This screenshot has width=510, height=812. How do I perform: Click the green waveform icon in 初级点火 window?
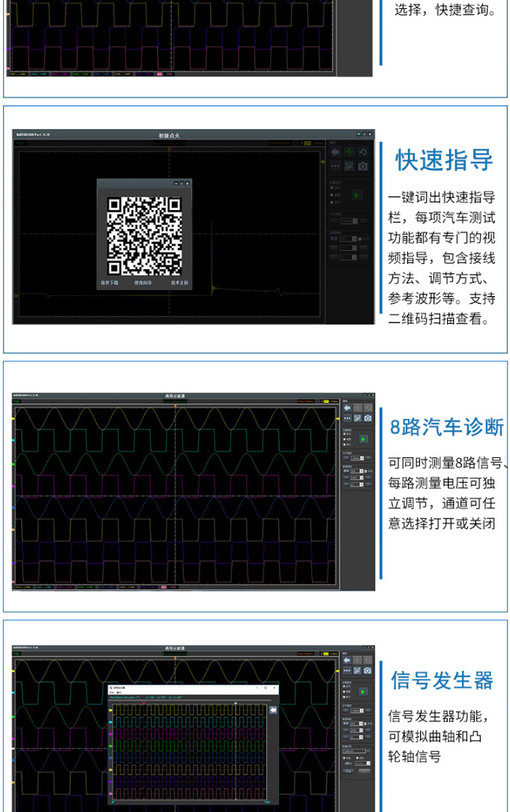349,151
